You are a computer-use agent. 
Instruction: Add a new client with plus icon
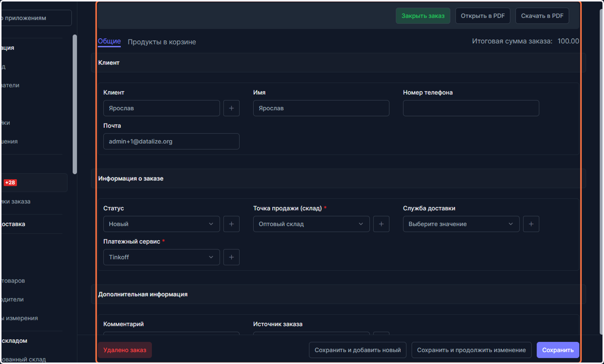(231, 108)
